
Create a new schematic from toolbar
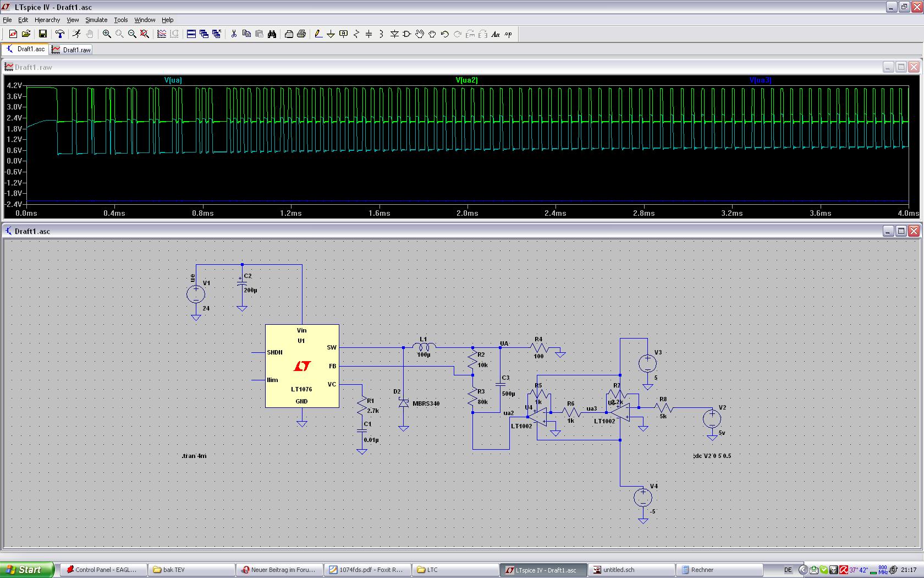click(13, 34)
